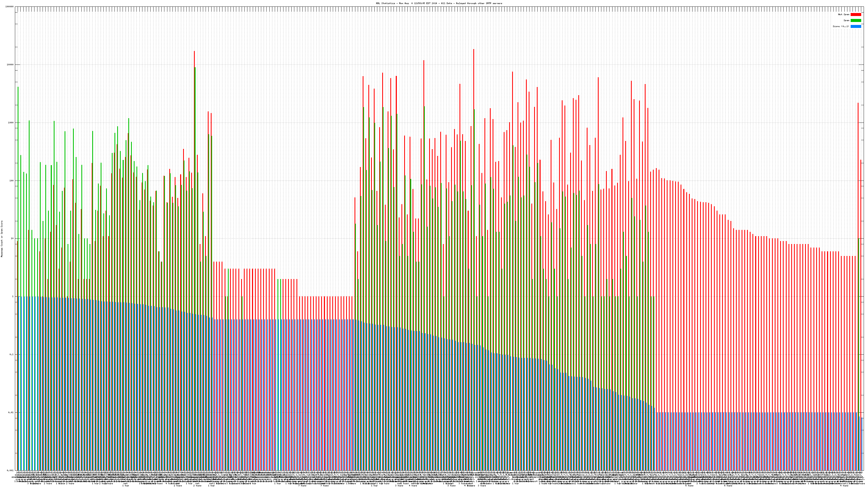Click the 10 y-axis tick label
868x488 pixels.
click(12, 239)
